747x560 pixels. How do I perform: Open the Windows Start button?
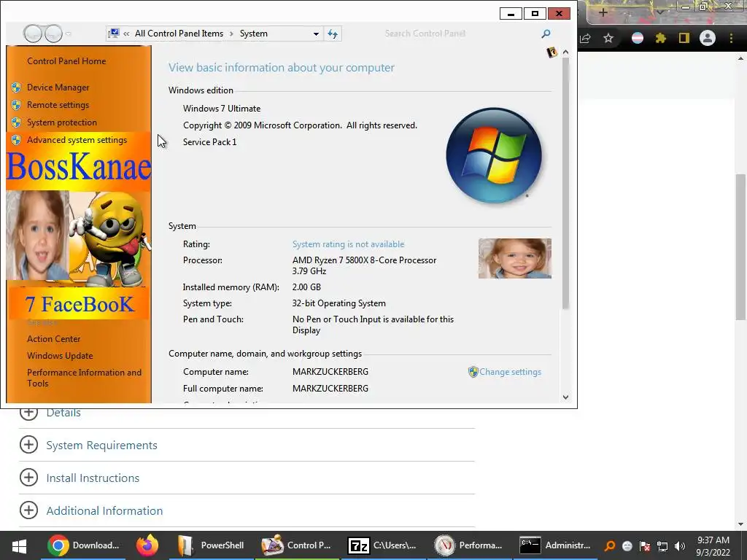tap(19, 545)
